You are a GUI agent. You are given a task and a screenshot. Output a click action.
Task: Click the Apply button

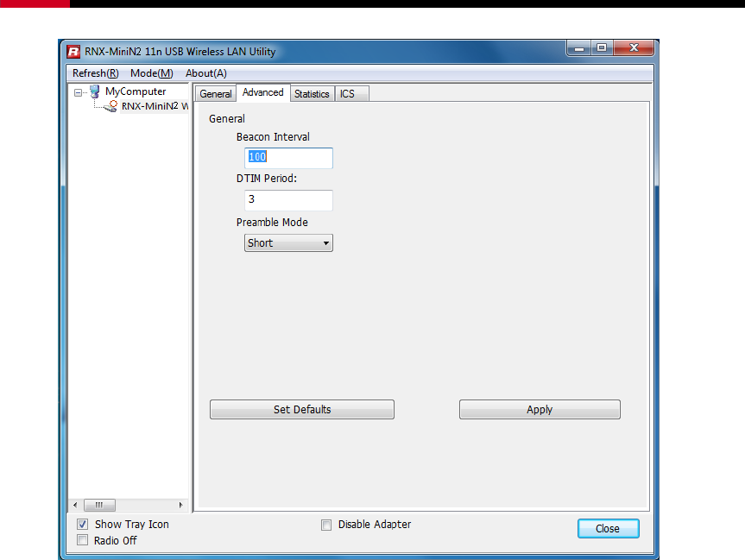click(x=540, y=410)
